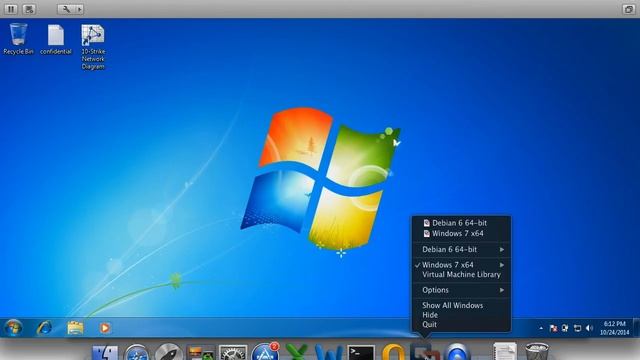640x360 pixels.
Task: Launch Microsoft Excel from the dock
Action: 297,352
